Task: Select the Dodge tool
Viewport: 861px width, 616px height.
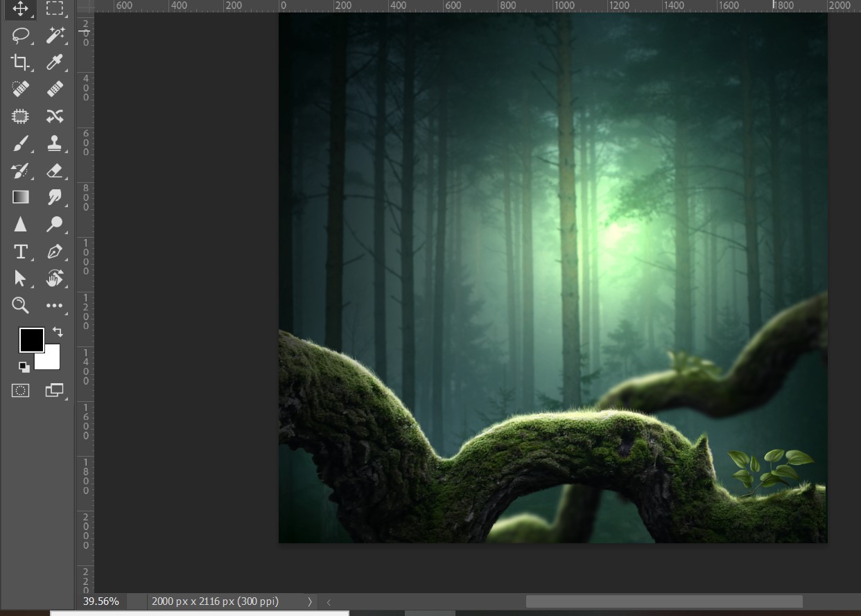Action: [x=55, y=225]
